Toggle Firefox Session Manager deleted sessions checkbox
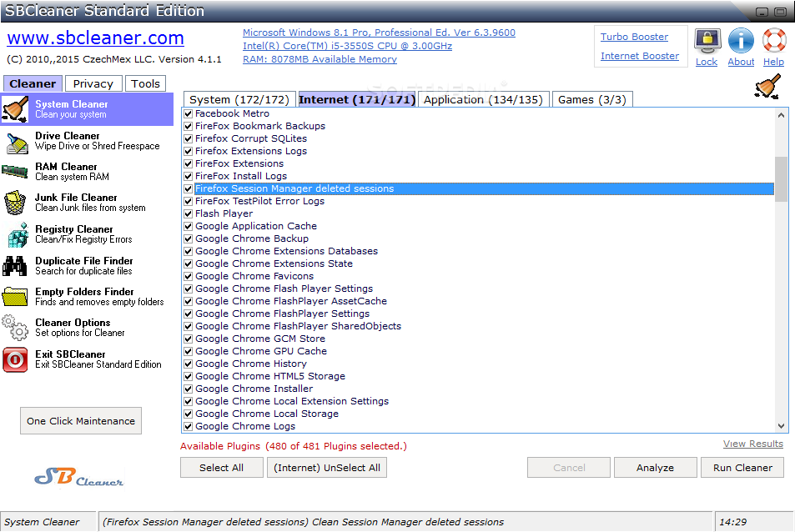 click(x=188, y=188)
